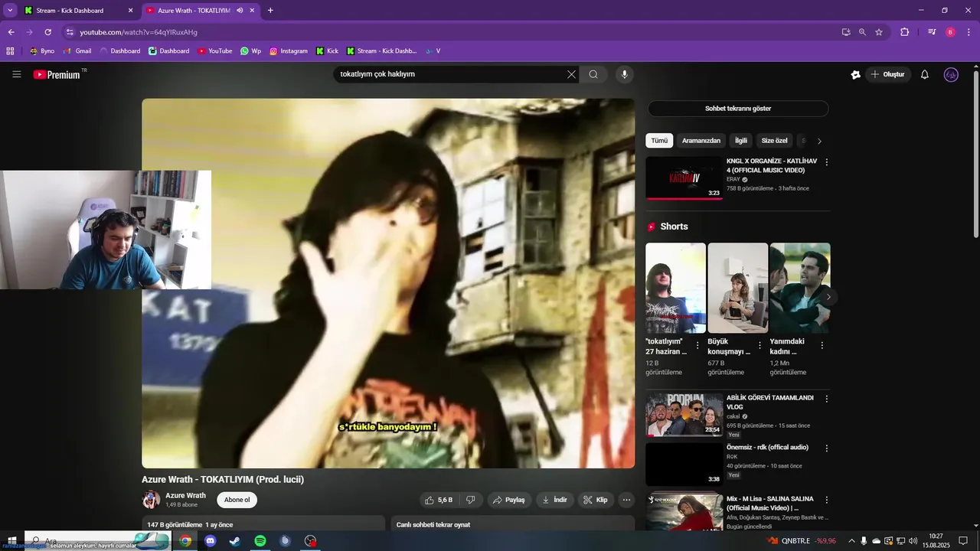Open options for Mix - M Lisa SALINA
This screenshot has width=980, height=551.
coord(826,500)
